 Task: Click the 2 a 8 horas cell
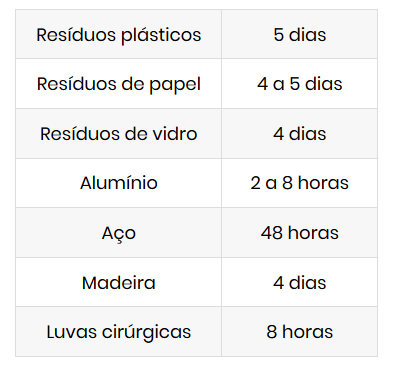click(300, 183)
